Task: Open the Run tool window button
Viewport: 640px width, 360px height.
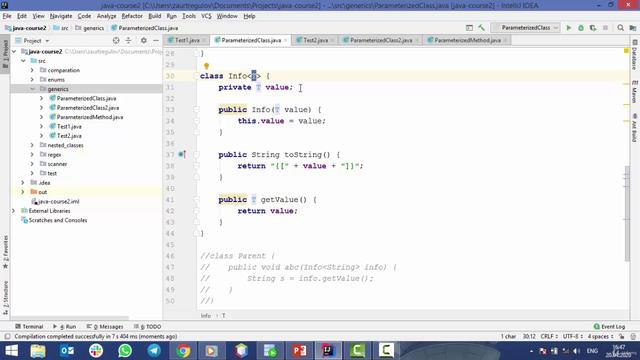Action: tap(64, 327)
